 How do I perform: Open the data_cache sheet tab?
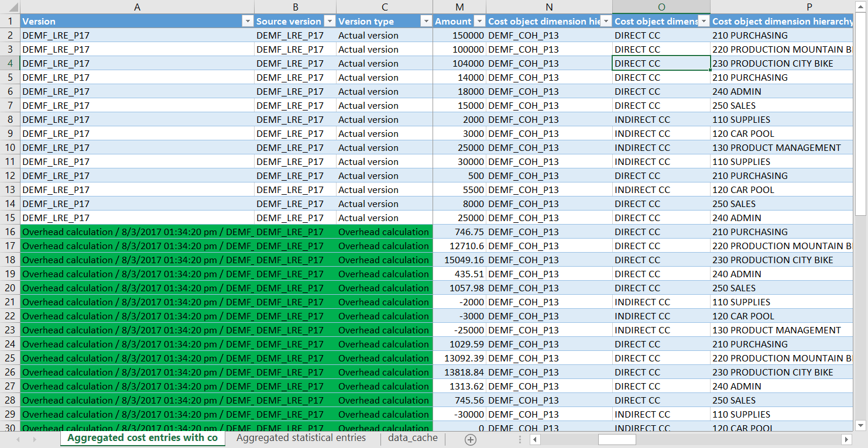[x=413, y=438]
